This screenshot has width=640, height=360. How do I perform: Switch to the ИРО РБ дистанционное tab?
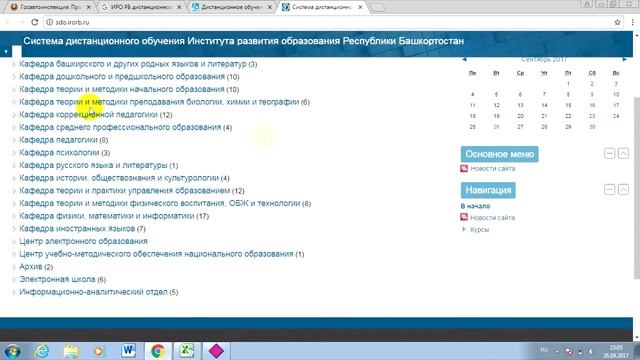(x=140, y=7)
